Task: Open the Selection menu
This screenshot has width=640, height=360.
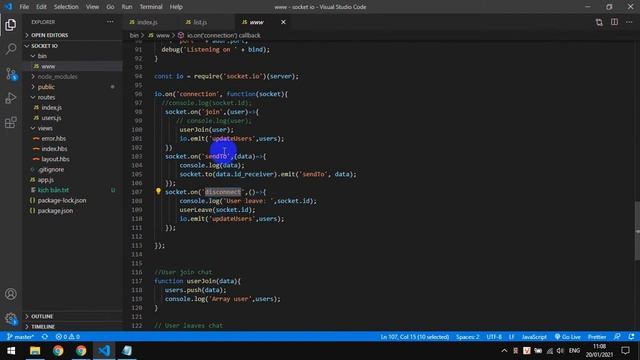Action: pos(66,7)
